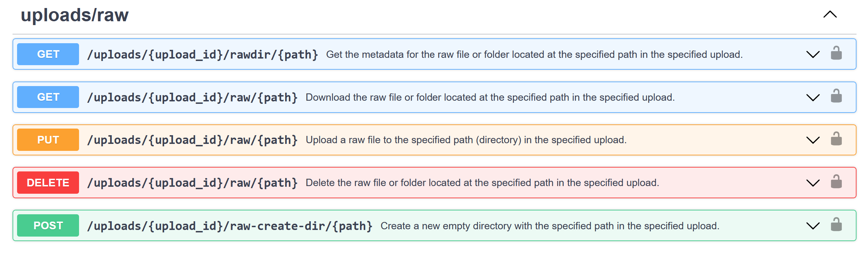This screenshot has height=254, width=868.
Task: Click the GET button for Download the raw file
Action: coord(48,97)
